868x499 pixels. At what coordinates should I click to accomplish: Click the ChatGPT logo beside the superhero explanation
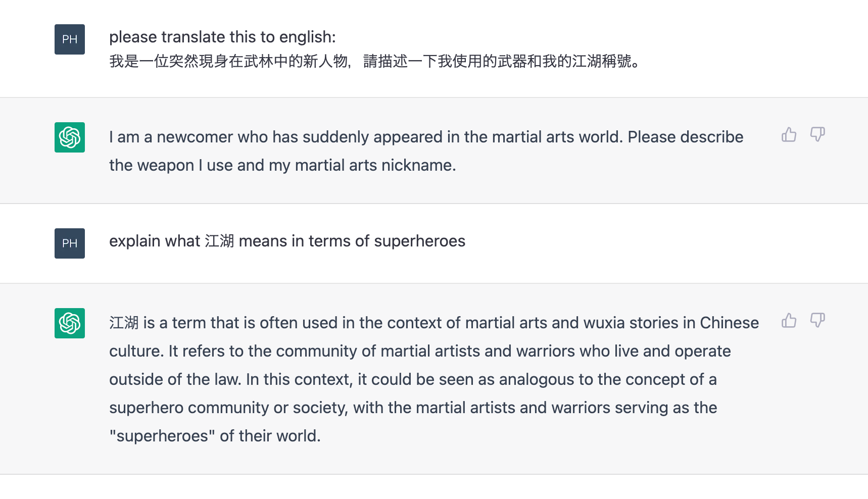pyautogui.click(x=69, y=323)
